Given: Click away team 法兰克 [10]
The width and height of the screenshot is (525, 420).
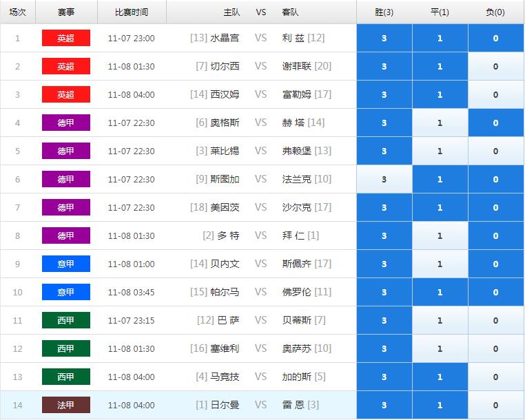Looking at the screenshot, I should (x=307, y=179).
